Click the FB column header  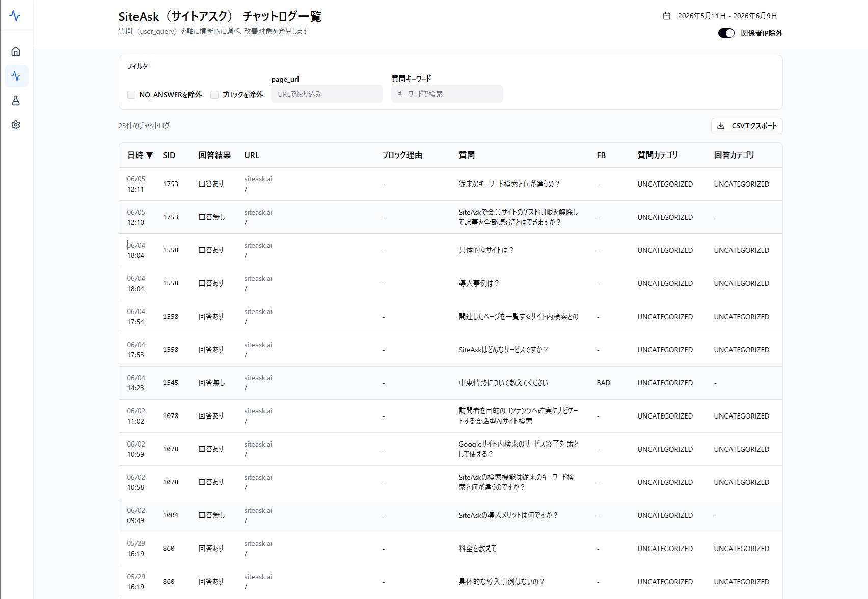point(601,155)
